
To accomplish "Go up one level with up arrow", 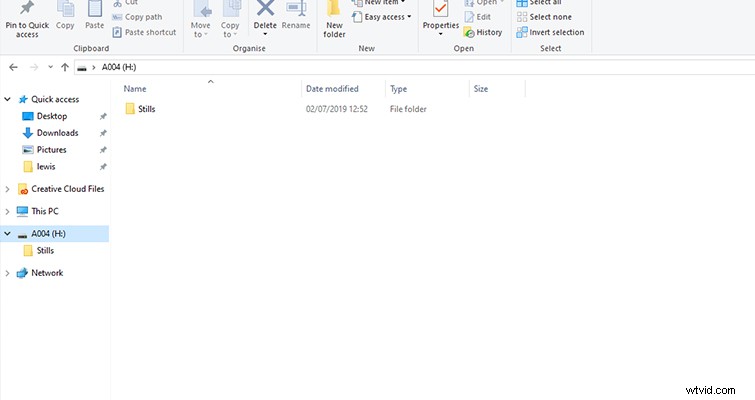I will point(65,67).
